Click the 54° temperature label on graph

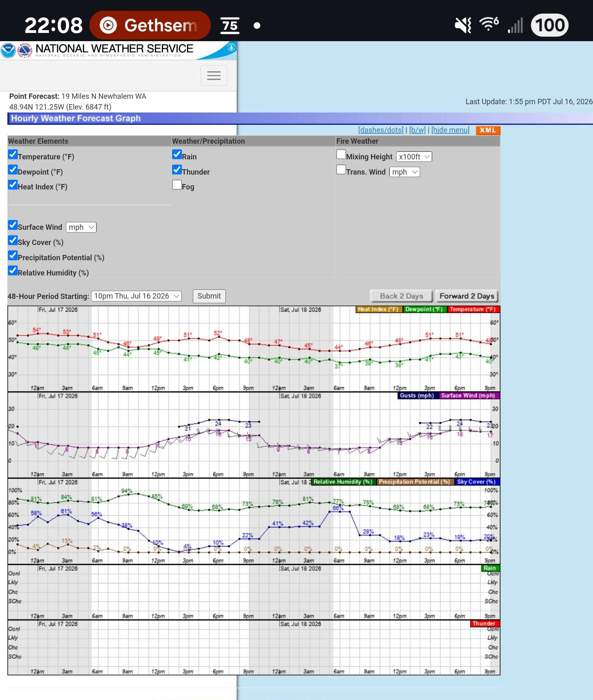click(x=37, y=330)
